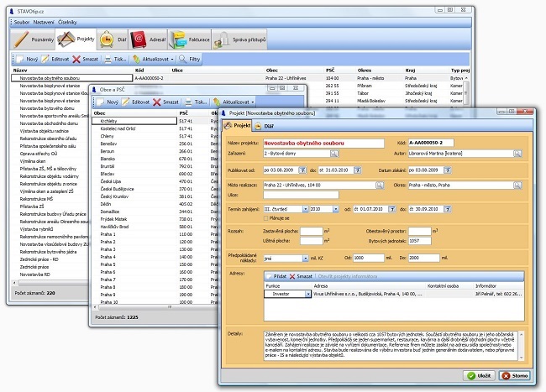Click the lookup icon next to Zařazení

pyautogui.click(x=333, y=154)
